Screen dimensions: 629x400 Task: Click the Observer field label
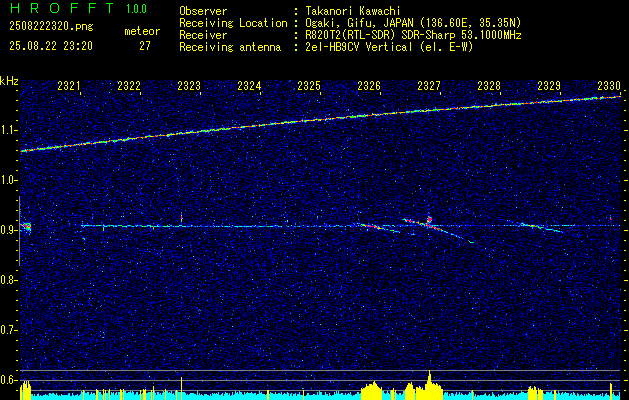pyautogui.click(x=203, y=11)
